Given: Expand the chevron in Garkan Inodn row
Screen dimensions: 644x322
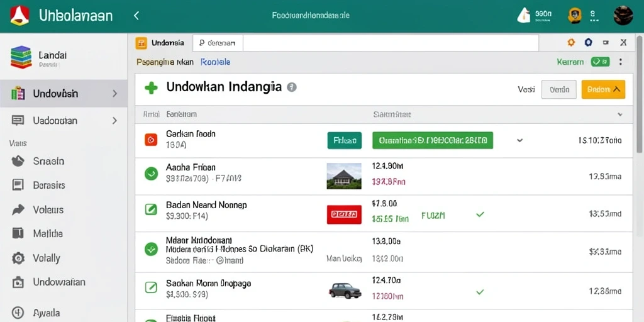Looking at the screenshot, I should click(x=519, y=140).
